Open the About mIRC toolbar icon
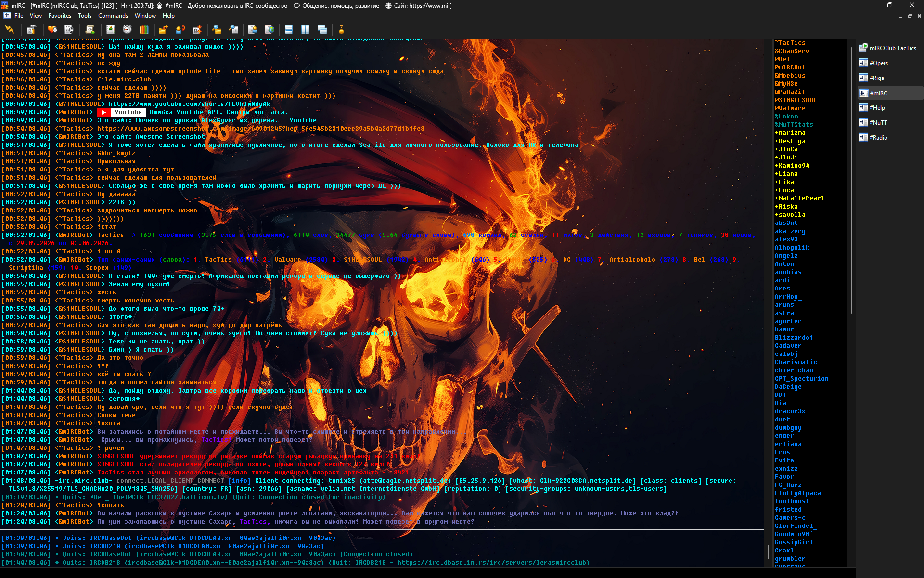 pyautogui.click(x=341, y=29)
